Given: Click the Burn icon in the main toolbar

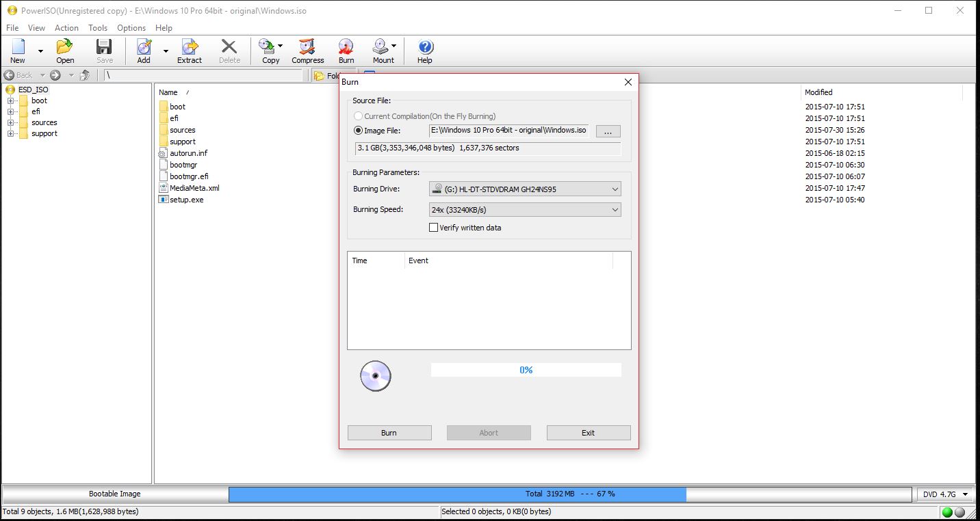Looking at the screenshot, I should [x=346, y=50].
